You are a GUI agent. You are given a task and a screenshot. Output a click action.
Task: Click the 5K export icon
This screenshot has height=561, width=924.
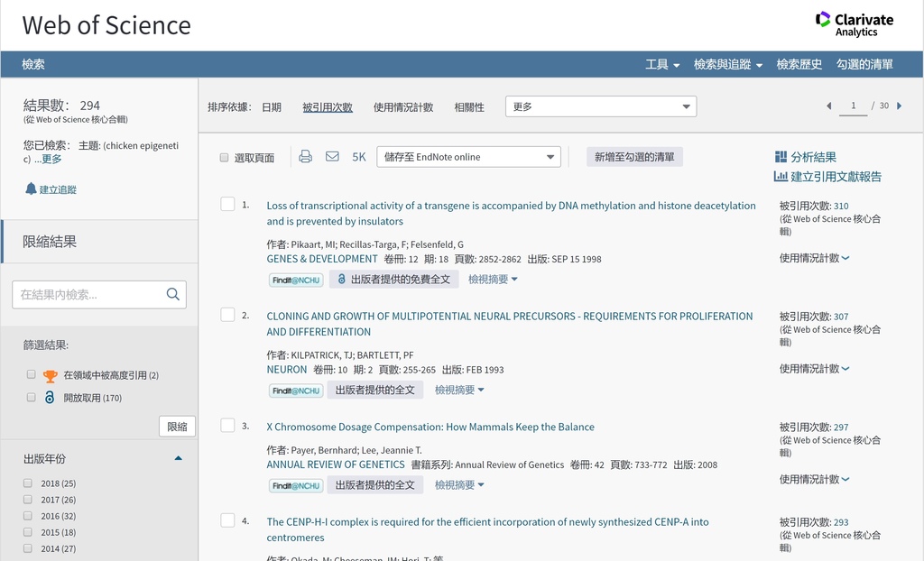click(359, 157)
